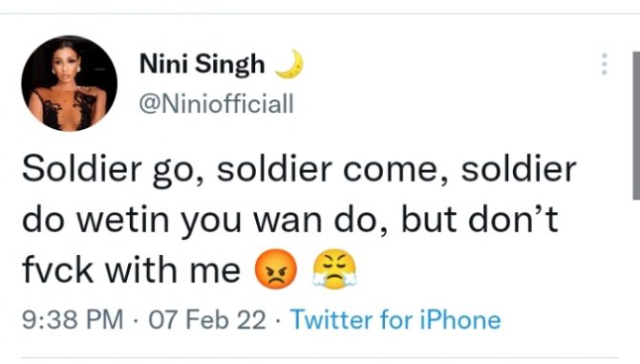Click the tweet's first line starting 'Soldier go'
Image resolution: width=640 pixels, height=364 pixels.
[x=299, y=169]
